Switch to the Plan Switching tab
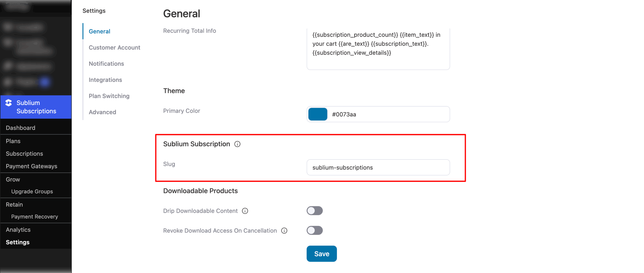The image size is (644, 273). (x=109, y=96)
